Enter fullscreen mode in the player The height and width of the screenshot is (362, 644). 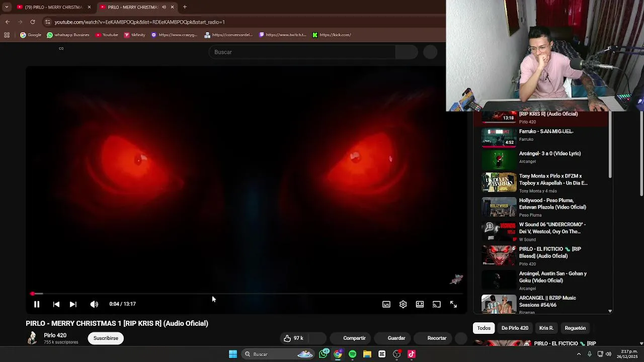tap(453, 304)
